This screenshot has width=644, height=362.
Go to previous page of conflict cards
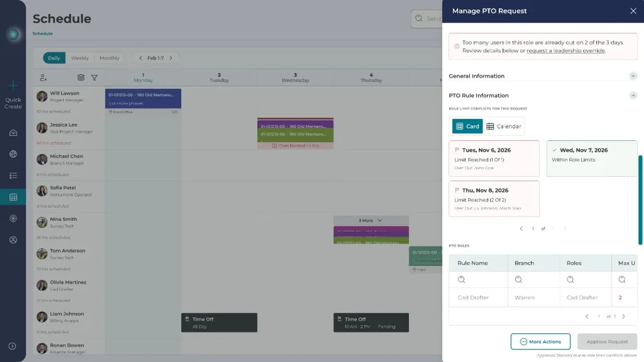click(521, 228)
